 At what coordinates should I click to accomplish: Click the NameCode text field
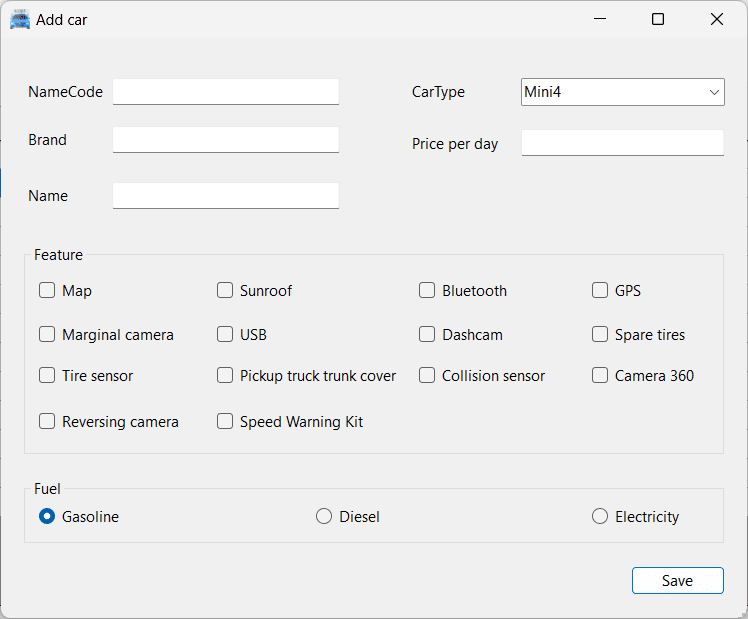[226, 92]
